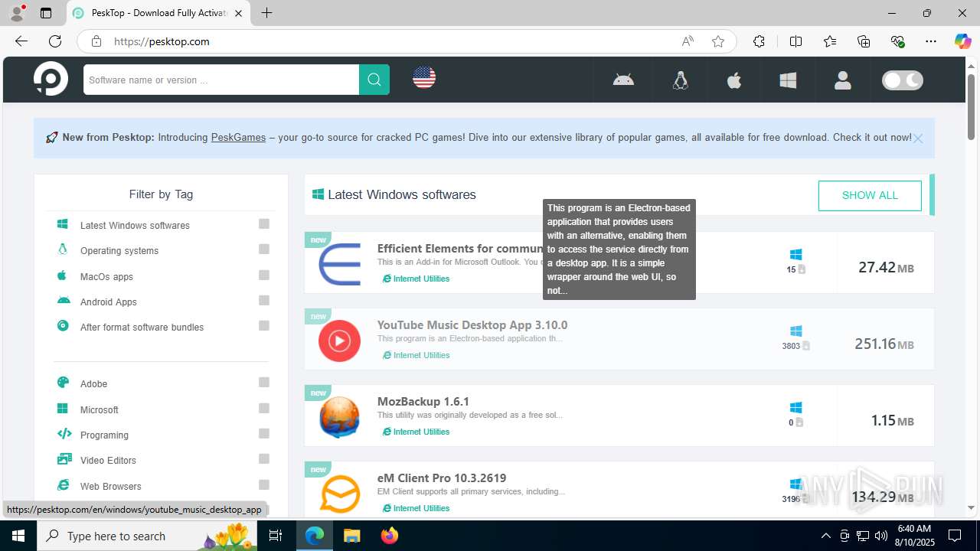Check the Android Apps filter box

tap(264, 300)
